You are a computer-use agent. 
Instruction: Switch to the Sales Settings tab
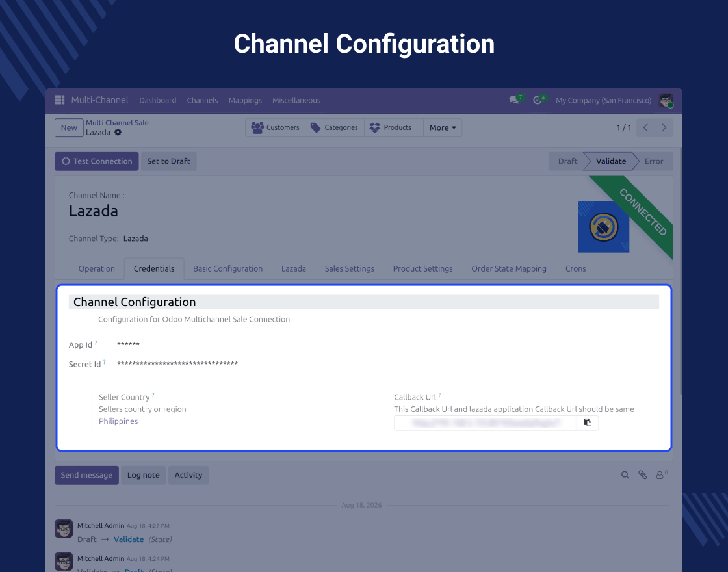click(x=350, y=269)
